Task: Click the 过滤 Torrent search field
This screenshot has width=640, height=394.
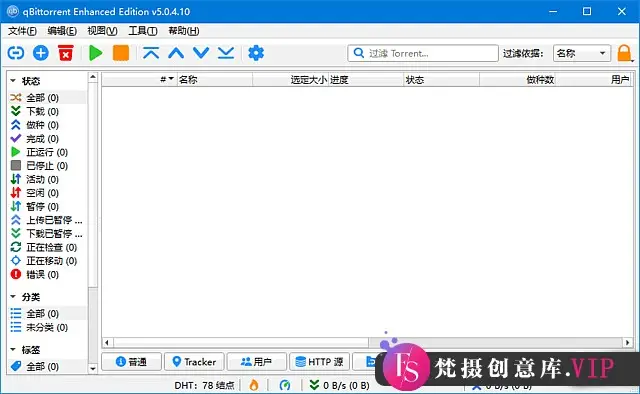Action: click(423, 53)
